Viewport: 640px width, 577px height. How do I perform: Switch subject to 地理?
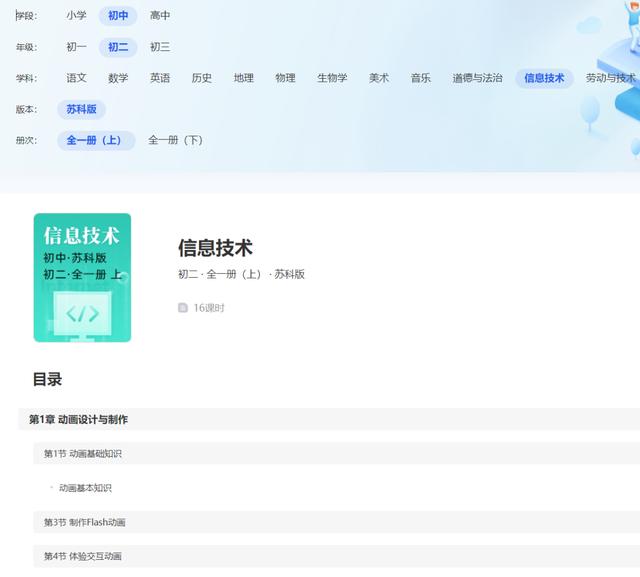pyautogui.click(x=244, y=78)
